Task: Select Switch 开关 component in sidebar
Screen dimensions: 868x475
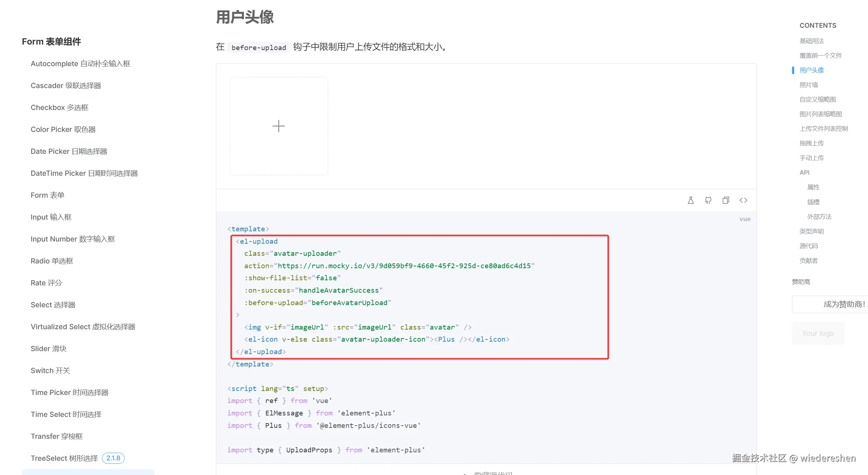Action: pyautogui.click(x=50, y=370)
